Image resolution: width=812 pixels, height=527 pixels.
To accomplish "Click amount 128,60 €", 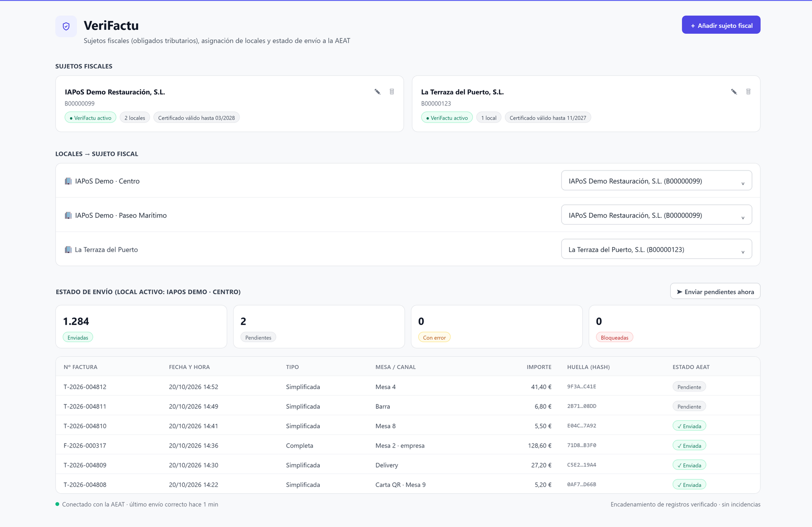I will click(x=540, y=445).
